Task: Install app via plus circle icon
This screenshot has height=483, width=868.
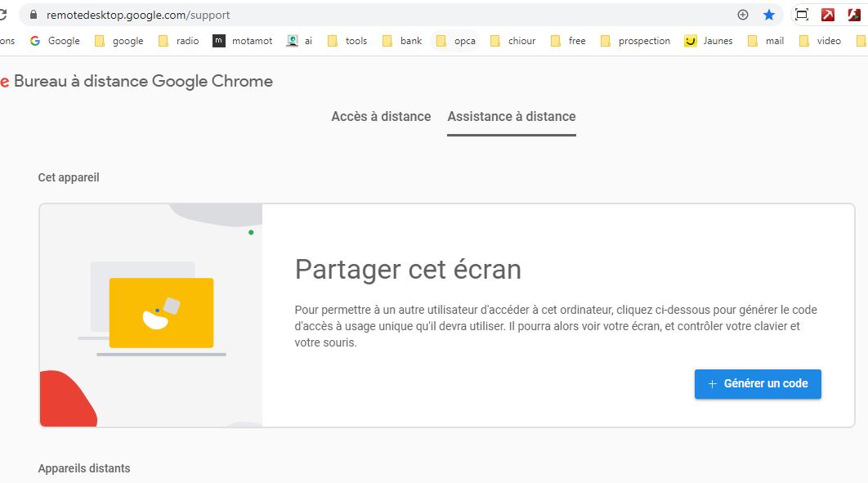Action: pyautogui.click(x=743, y=15)
